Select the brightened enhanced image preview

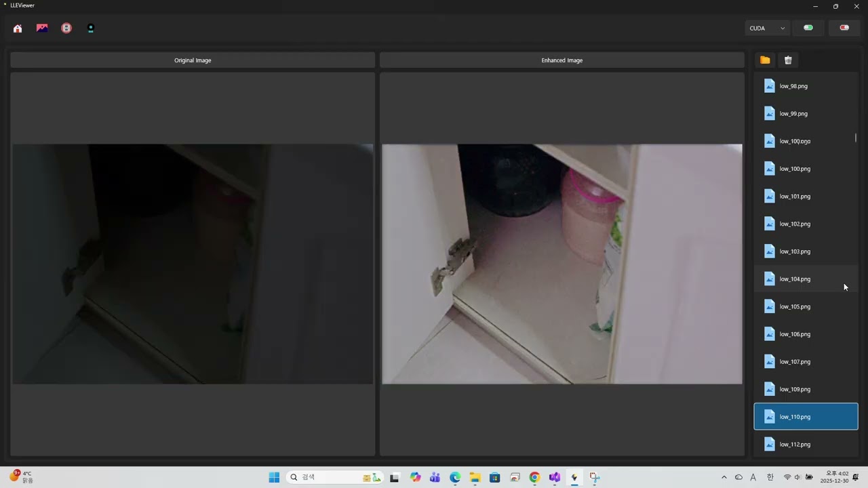coord(562,264)
